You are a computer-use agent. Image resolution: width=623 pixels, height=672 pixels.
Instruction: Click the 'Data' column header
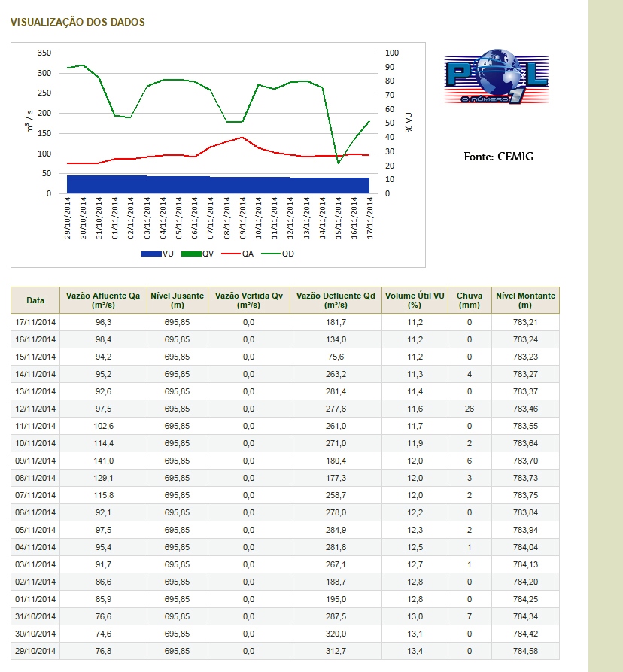(x=35, y=300)
